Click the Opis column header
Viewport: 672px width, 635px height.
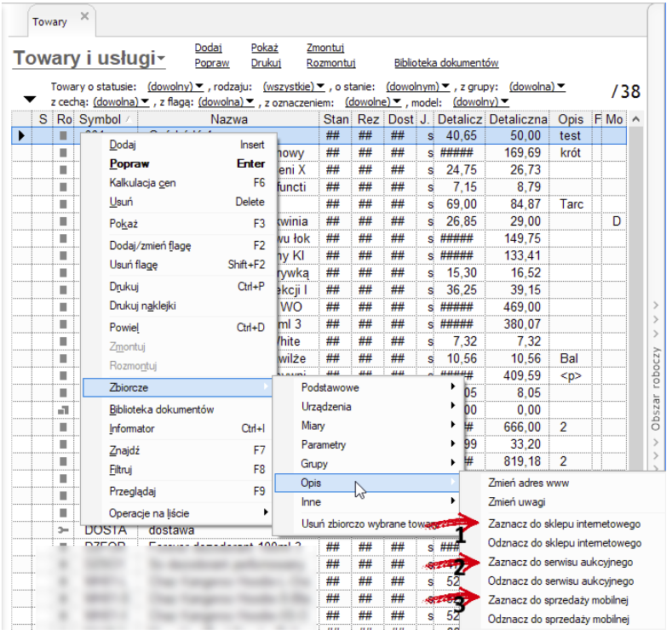coord(571,119)
